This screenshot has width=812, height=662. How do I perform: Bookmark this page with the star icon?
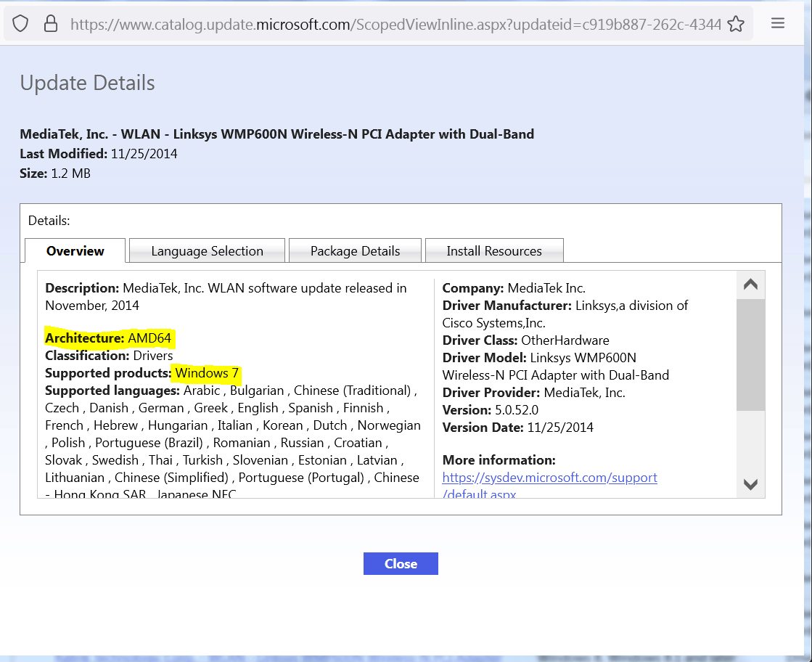735,24
